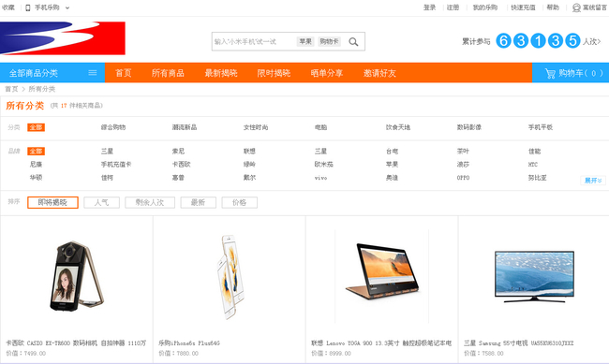Filter by category 女性时尚
Viewport: 609px width, 364px height.
(256, 127)
